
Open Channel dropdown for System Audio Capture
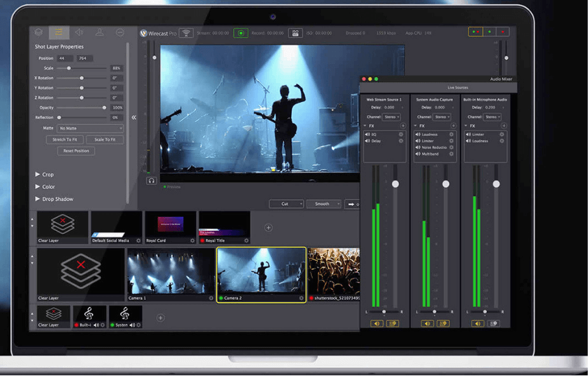441,117
